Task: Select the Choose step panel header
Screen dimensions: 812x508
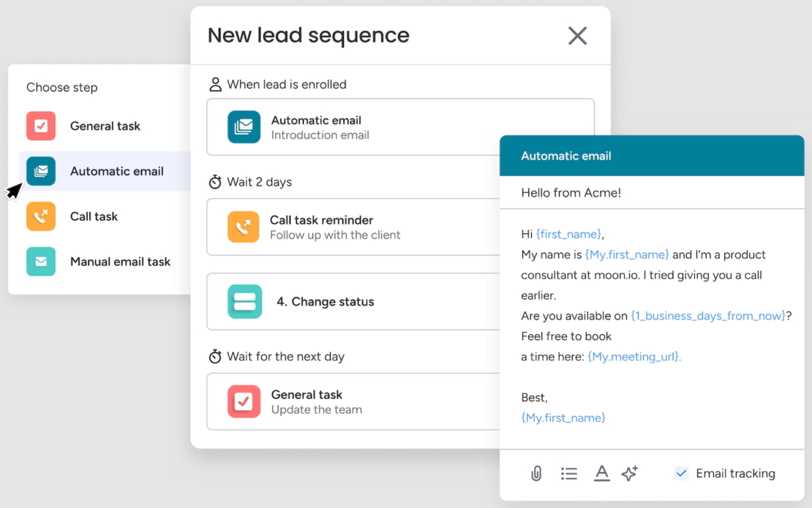Action: (x=62, y=87)
